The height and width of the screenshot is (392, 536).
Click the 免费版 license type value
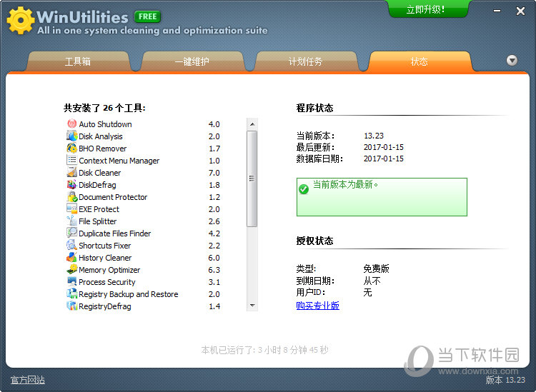click(x=377, y=268)
